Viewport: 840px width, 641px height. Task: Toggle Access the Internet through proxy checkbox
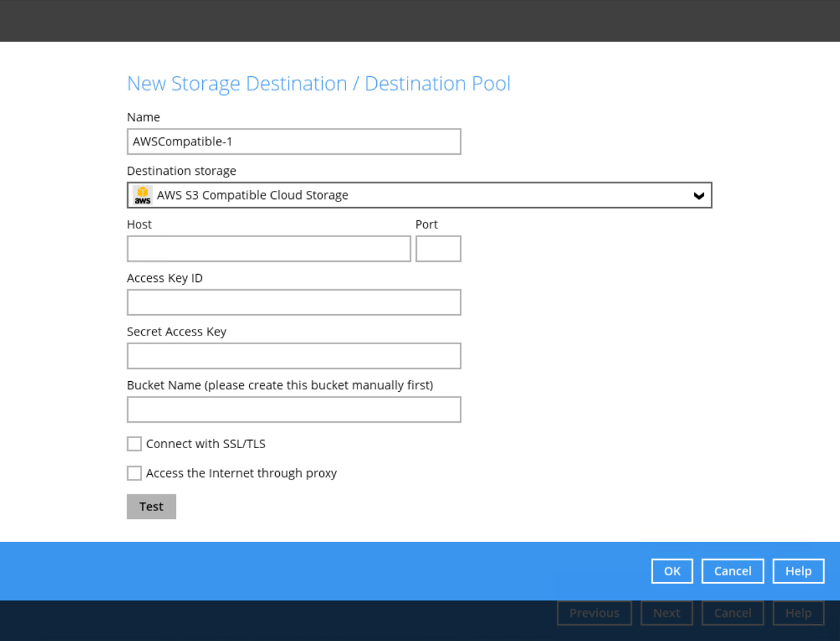(135, 474)
